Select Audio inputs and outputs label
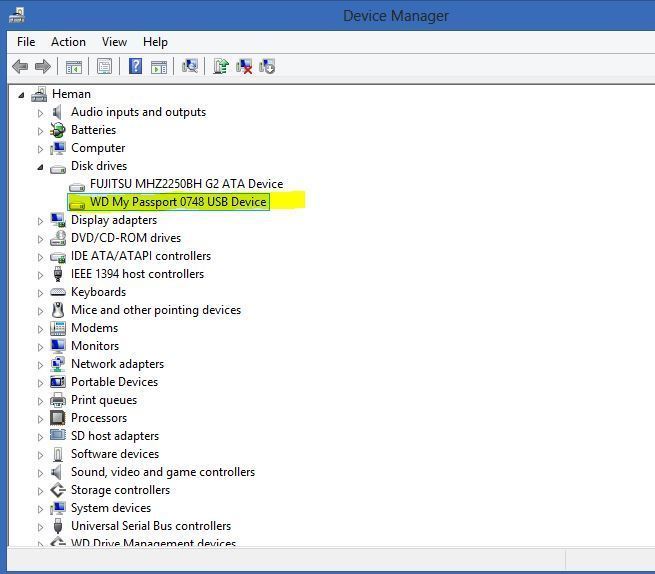 click(x=138, y=112)
